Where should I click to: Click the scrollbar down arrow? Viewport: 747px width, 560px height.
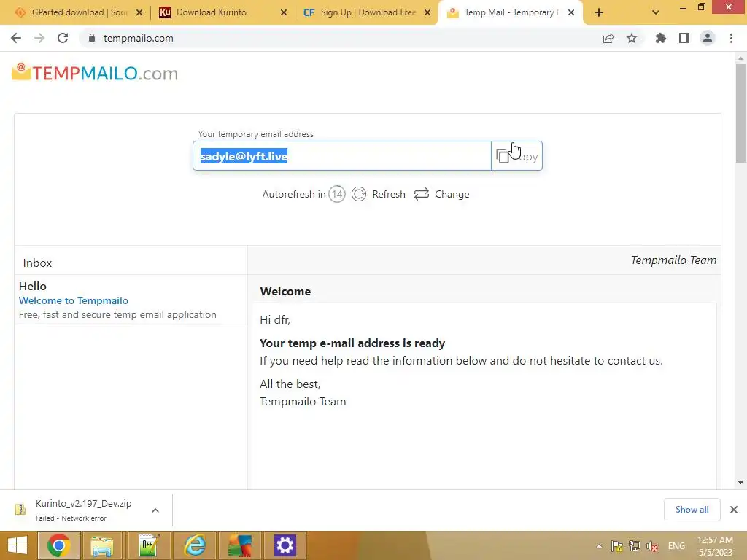click(x=740, y=483)
